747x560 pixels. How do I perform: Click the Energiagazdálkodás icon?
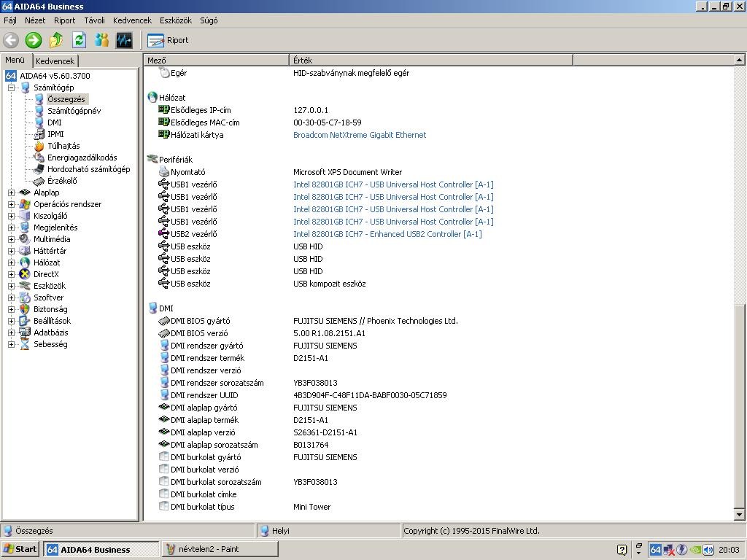[x=39, y=157]
